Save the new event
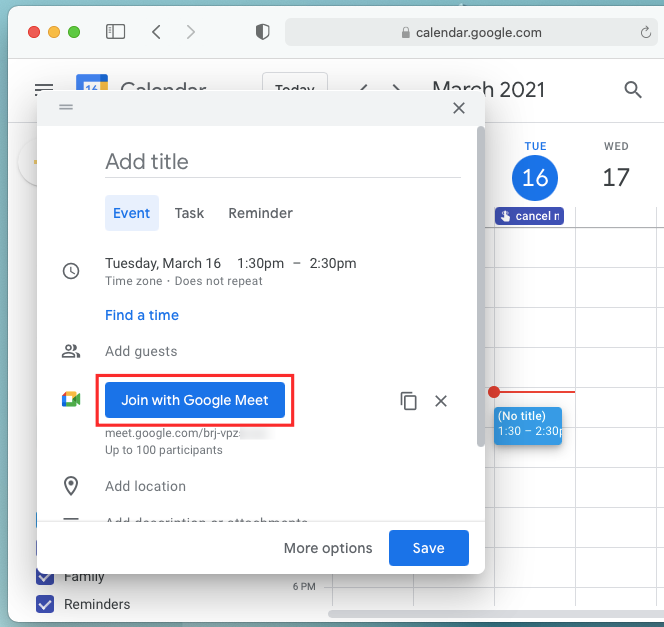 [429, 548]
